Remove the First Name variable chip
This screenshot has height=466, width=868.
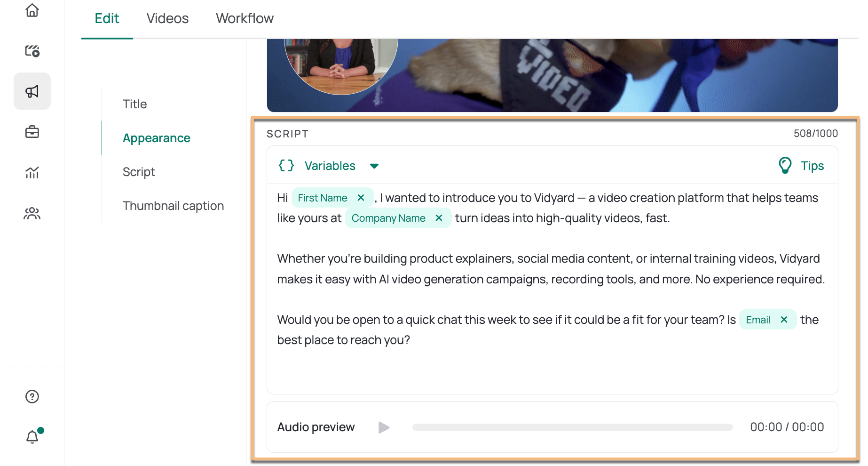coord(361,198)
